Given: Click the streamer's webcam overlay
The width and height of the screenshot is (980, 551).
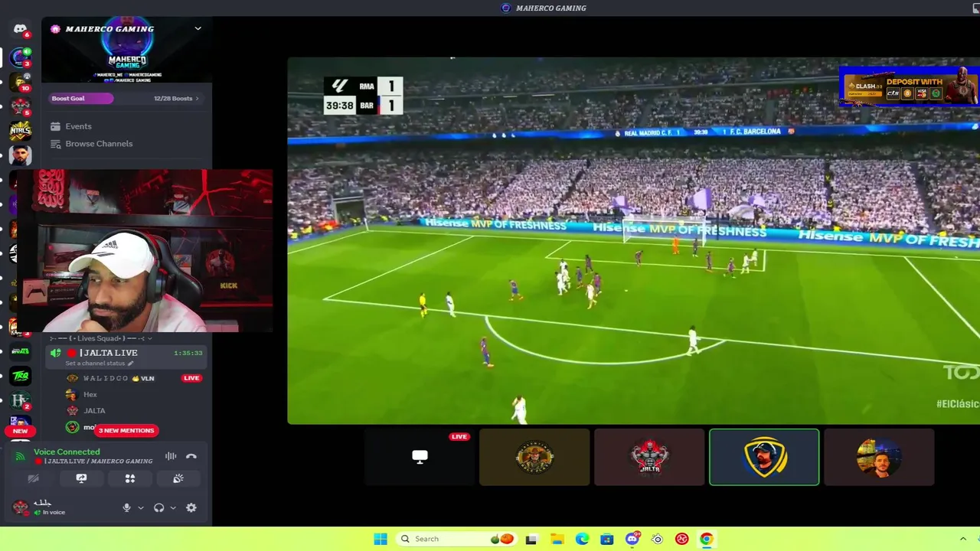Looking at the screenshot, I should coord(144,251).
